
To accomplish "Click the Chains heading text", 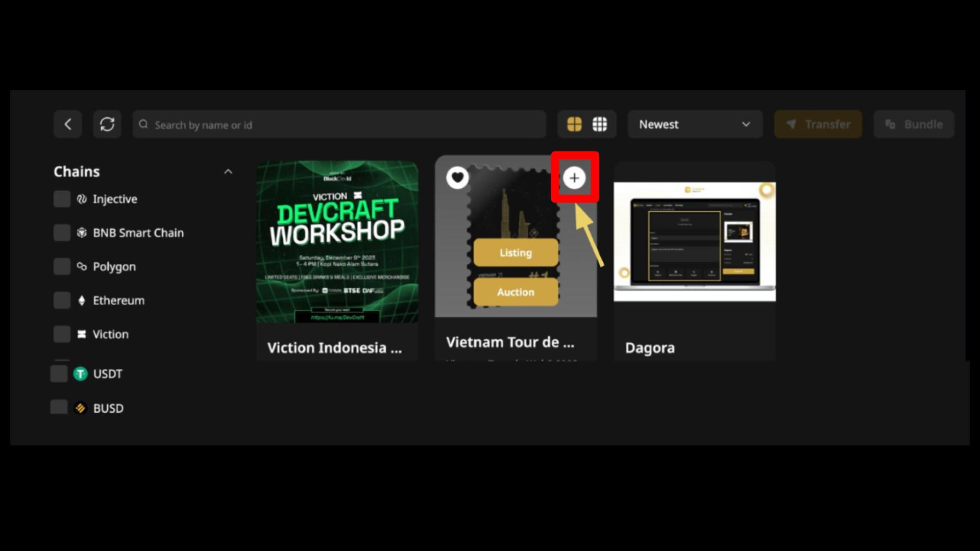I will [77, 172].
